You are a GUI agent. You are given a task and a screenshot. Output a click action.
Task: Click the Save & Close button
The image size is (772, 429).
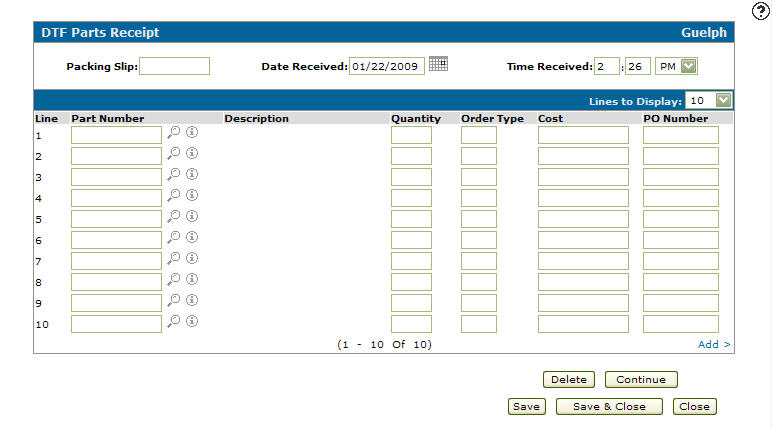point(609,407)
